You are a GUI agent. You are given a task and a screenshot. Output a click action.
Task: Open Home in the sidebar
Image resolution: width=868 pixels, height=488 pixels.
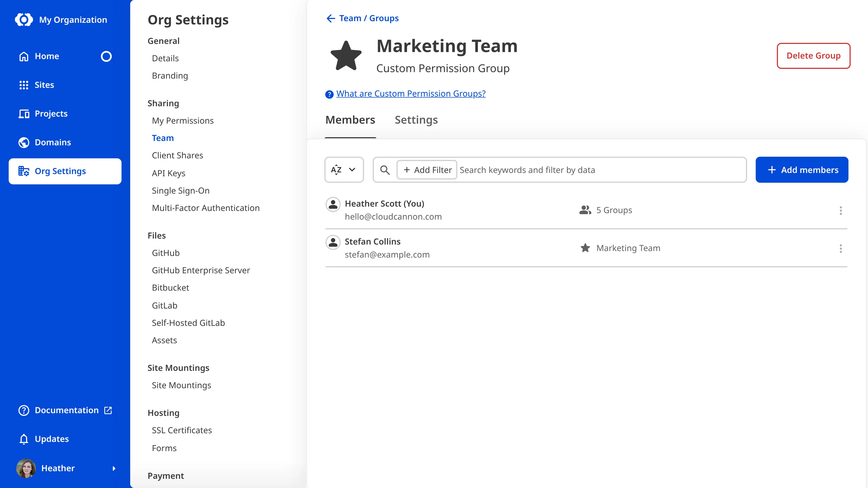click(x=65, y=56)
